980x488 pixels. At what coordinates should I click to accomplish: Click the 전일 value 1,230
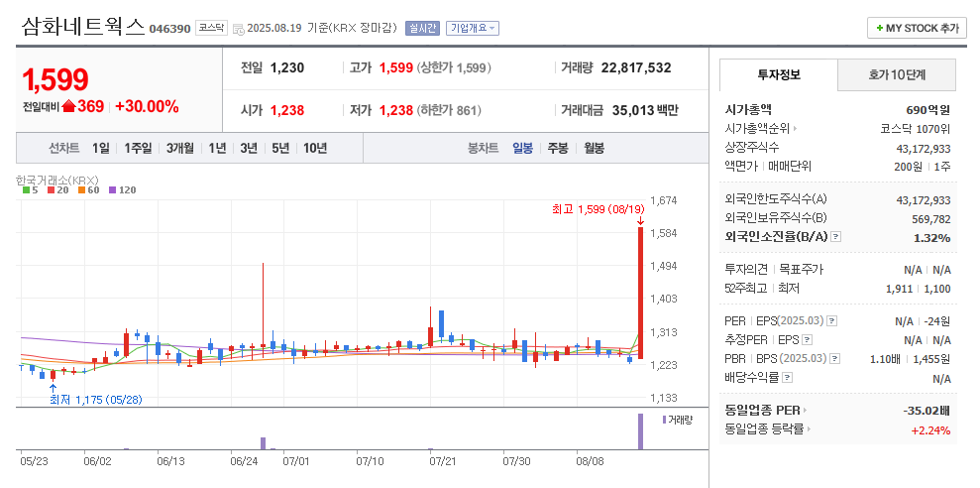[287, 67]
